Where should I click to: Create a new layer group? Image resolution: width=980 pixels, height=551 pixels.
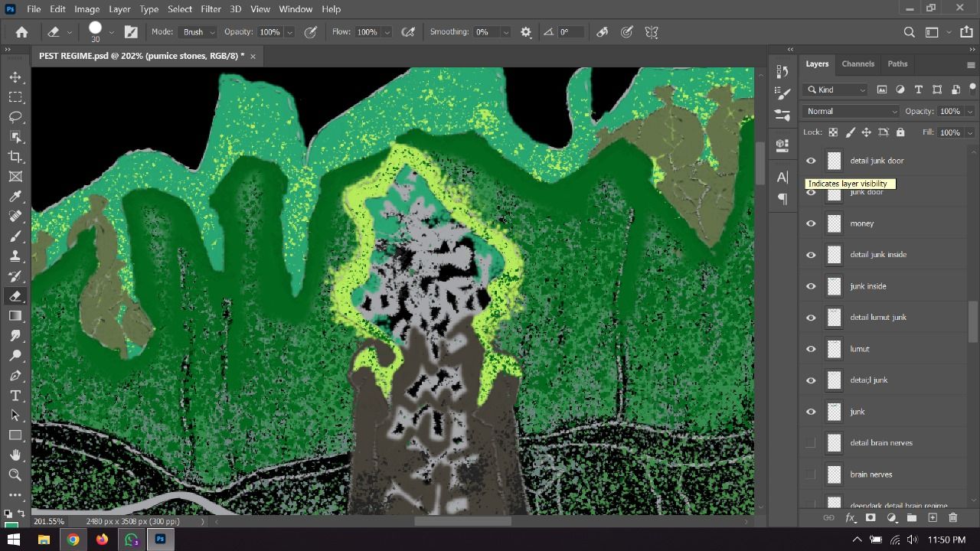click(912, 518)
